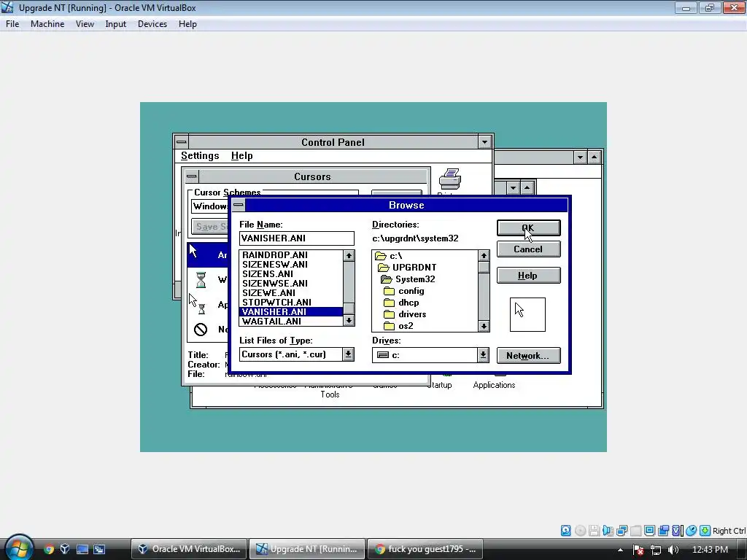
Task: Select the drivers folder in Directories list
Action: click(405, 314)
